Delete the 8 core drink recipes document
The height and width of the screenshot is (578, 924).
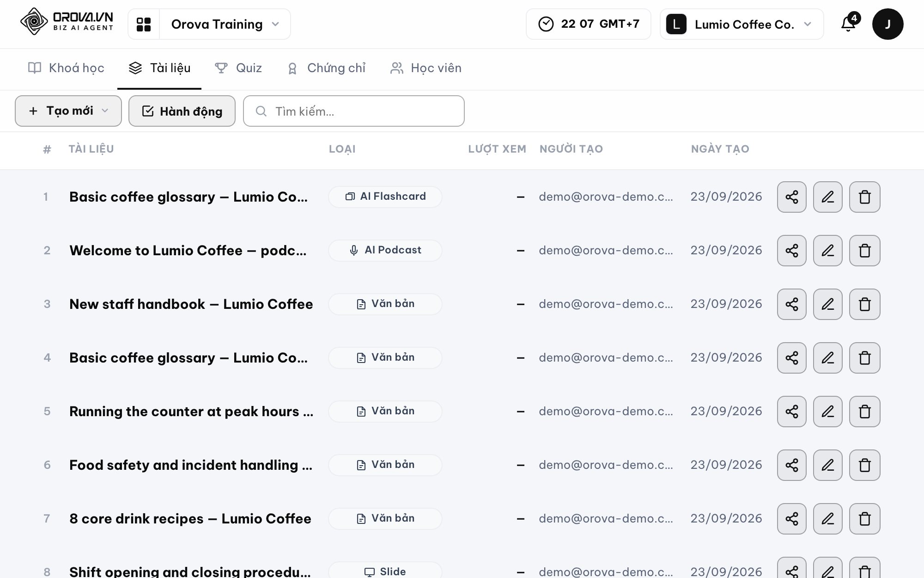pos(864,519)
